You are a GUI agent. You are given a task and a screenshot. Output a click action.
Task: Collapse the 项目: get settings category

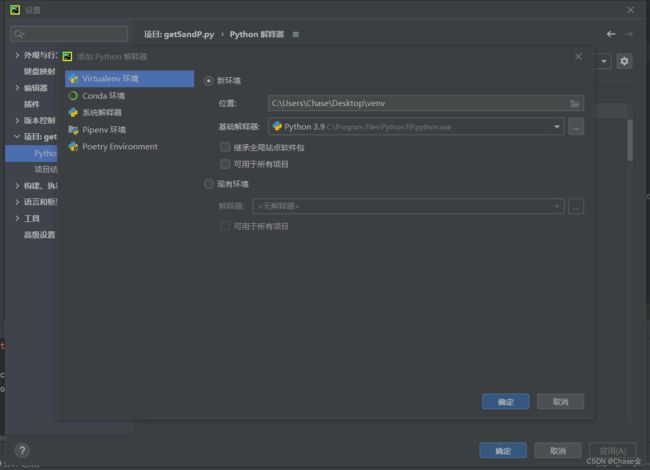point(17,136)
